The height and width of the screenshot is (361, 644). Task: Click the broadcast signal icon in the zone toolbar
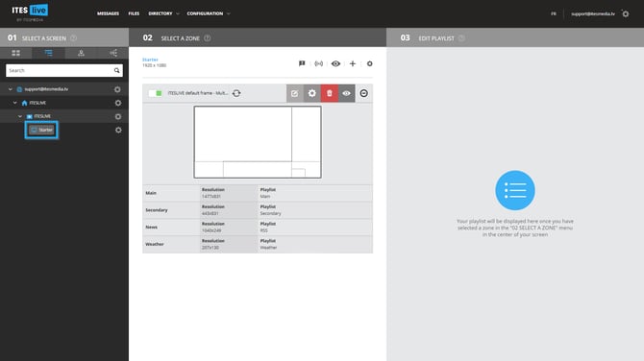[319, 63]
